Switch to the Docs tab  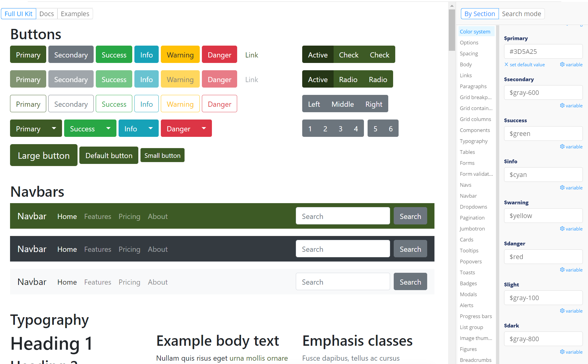pyautogui.click(x=47, y=14)
